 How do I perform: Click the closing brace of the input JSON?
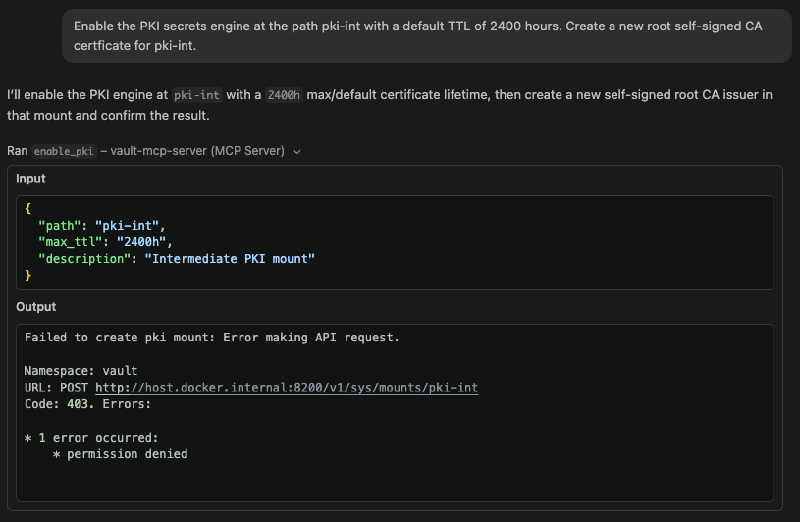click(28, 275)
